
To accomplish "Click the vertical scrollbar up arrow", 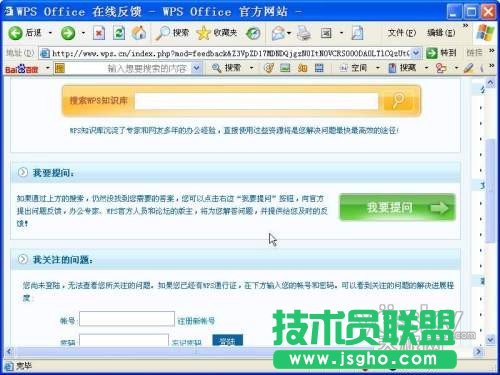I will click(x=490, y=82).
